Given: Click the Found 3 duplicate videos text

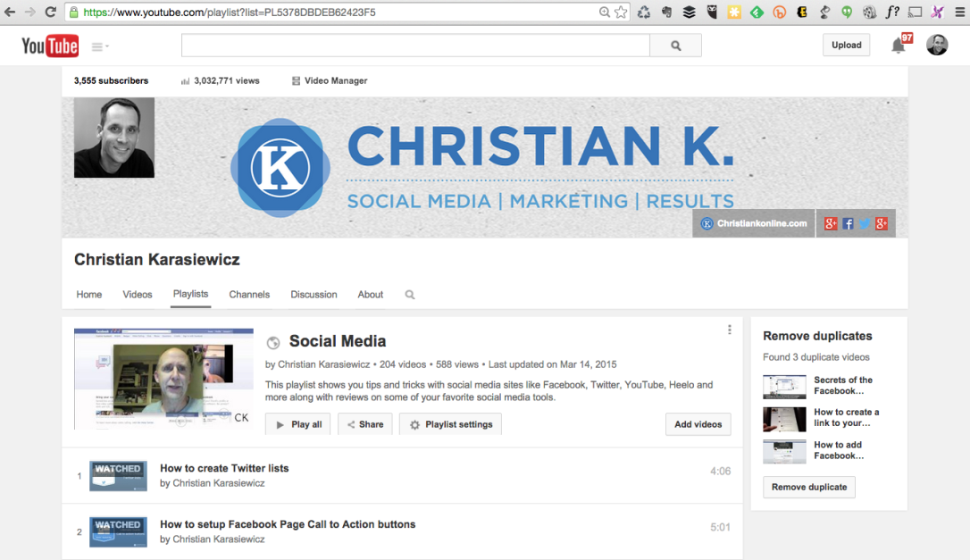Looking at the screenshot, I should 816,357.
